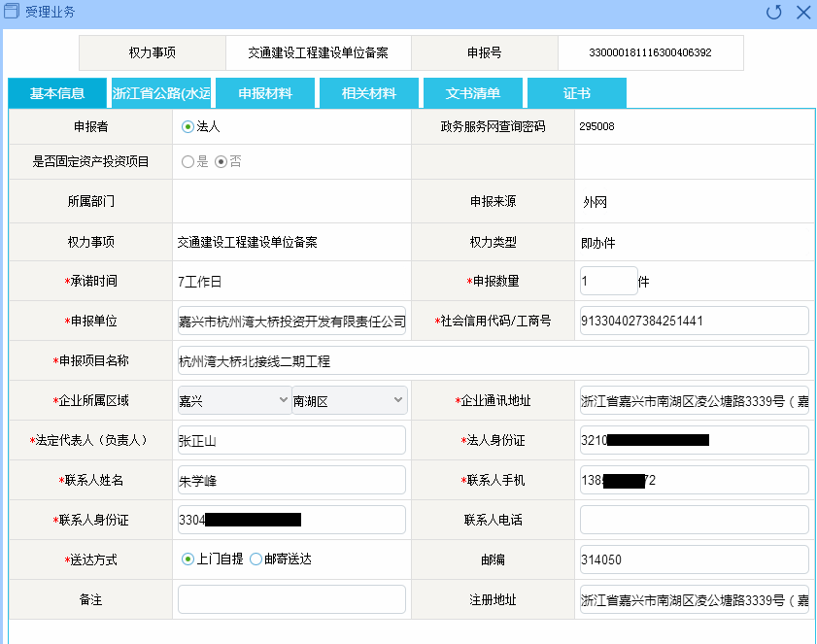Choose 上门自提 delivery method
The width and height of the screenshot is (817, 644).
(187, 559)
